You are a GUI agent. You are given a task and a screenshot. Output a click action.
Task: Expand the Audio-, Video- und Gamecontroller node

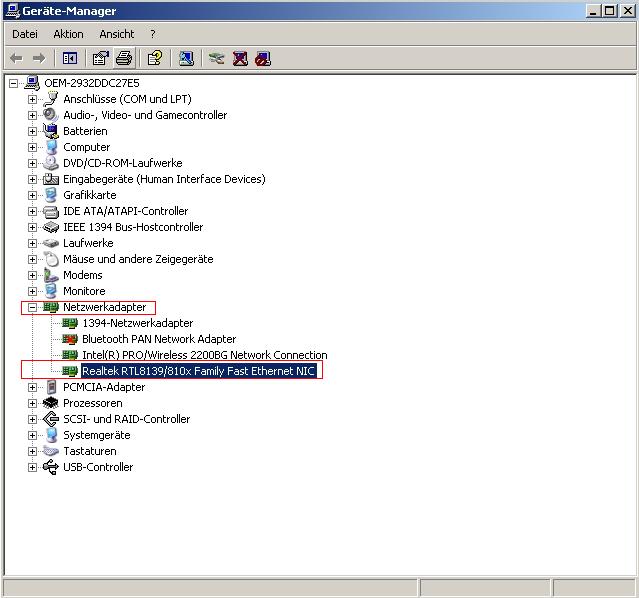pos(33,115)
